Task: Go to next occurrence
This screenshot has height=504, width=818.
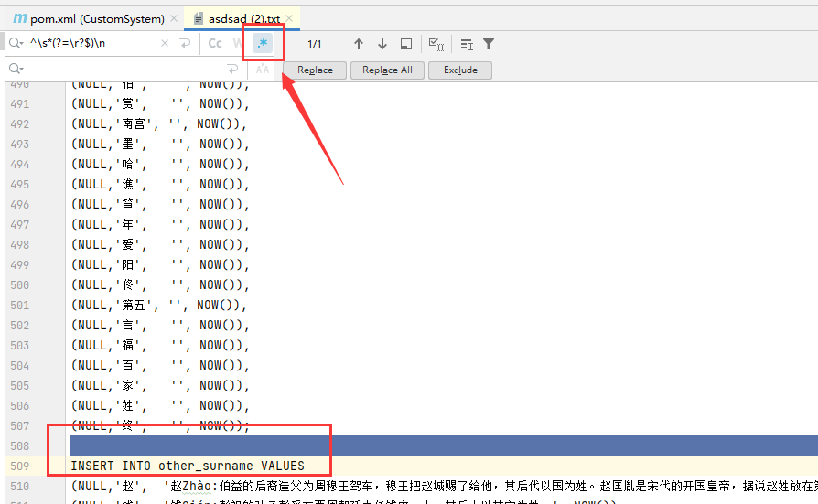Action: coord(382,44)
